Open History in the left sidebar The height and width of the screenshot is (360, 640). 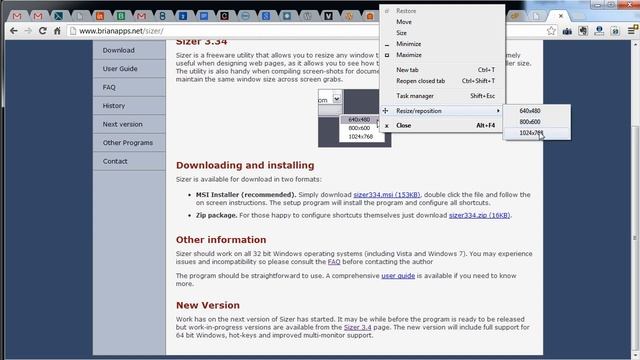pyautogui.click(x=129, y=106)
